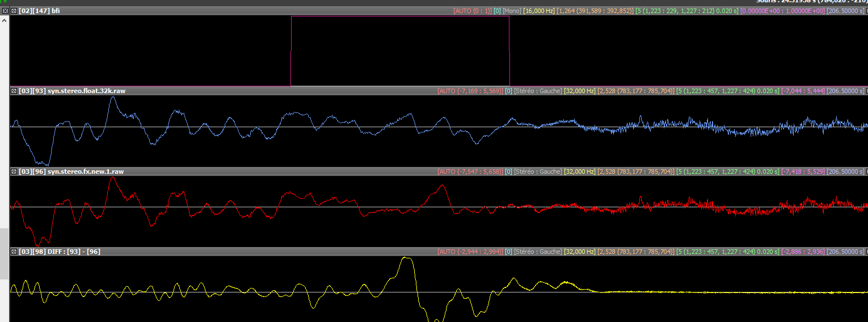
Task: Click [Stéréo : Gauche] on the syn.stereo.float.32k.raw header
Action: [538, 91]
